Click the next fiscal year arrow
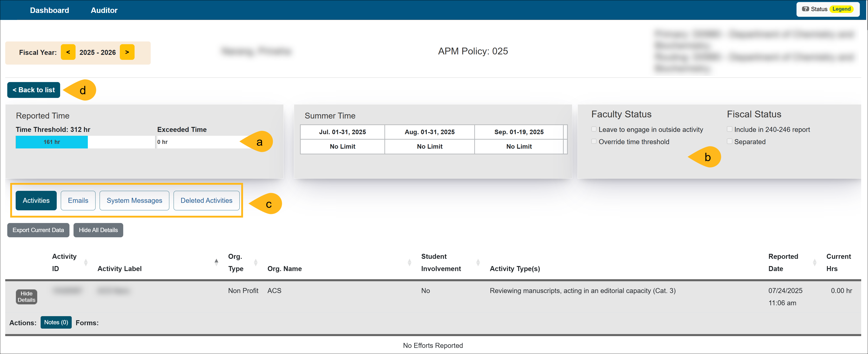Screen dimensions: 868x354 [127, 52]
